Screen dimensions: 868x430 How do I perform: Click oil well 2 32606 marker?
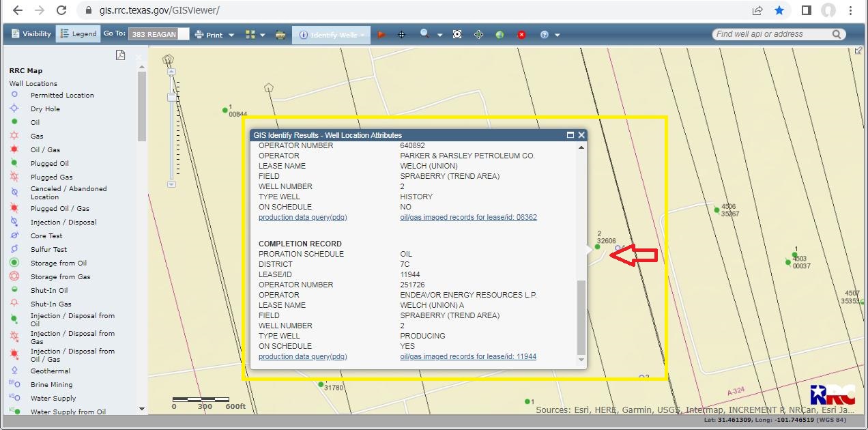[x=598, y=247]
